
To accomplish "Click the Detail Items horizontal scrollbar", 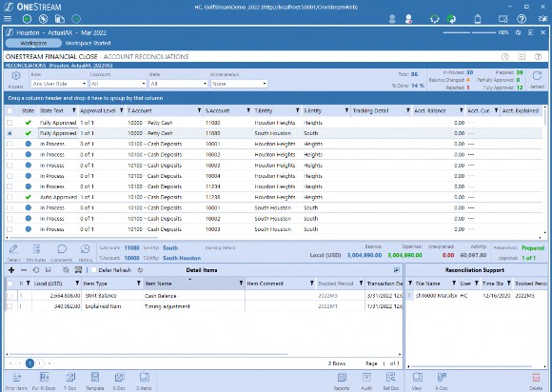I will click(148, 354).
